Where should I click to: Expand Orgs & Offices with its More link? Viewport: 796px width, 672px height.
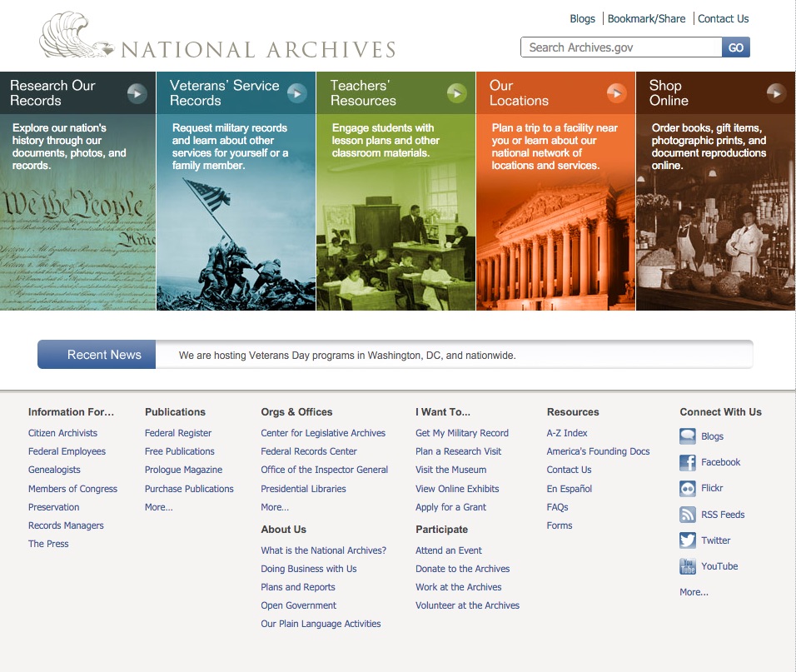tap(276, 507)
